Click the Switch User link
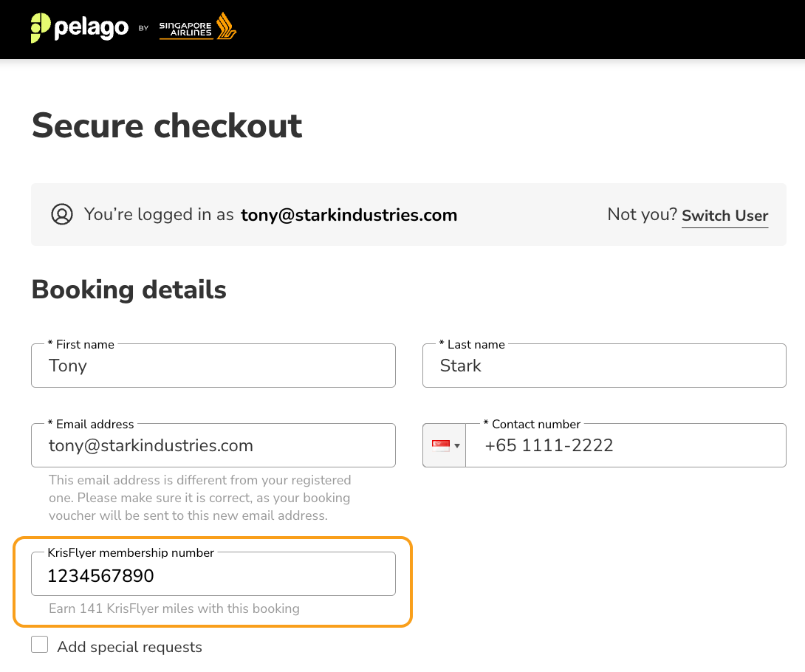The image size is (805, 672). point(725,216)
